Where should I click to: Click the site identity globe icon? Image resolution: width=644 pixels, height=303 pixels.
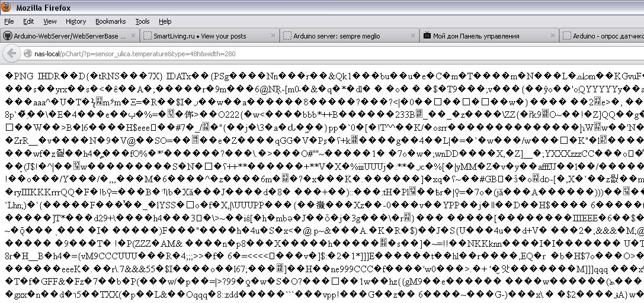pyautogui.click(x=28, y=54)
